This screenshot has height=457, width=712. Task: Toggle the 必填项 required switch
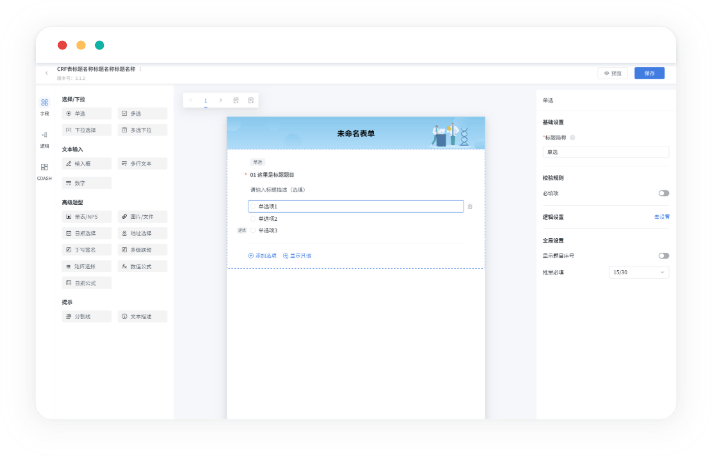663,193
